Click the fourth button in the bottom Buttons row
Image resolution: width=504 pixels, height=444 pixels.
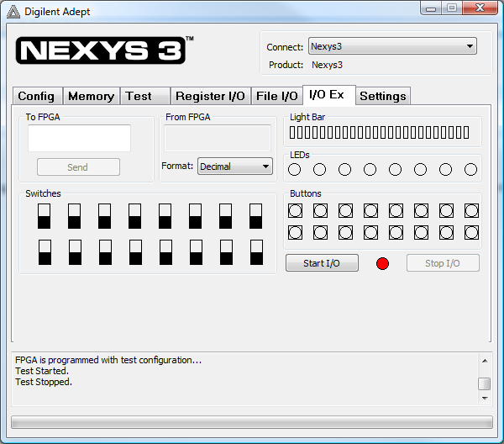click(370, 233)
